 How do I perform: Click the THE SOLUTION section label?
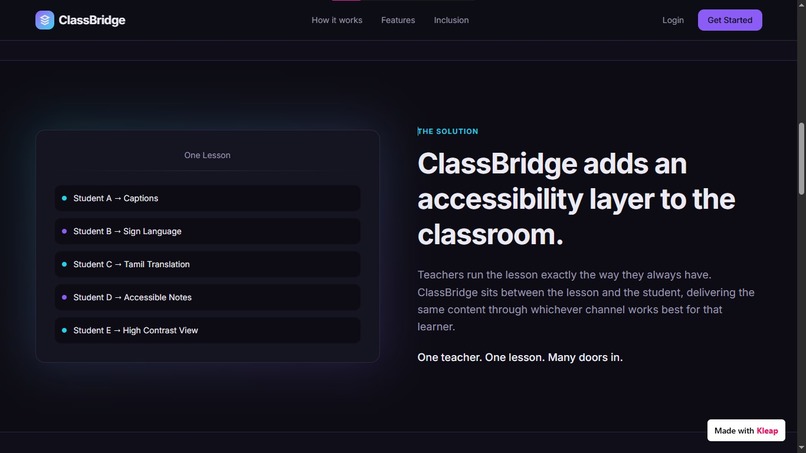(448, 132)
